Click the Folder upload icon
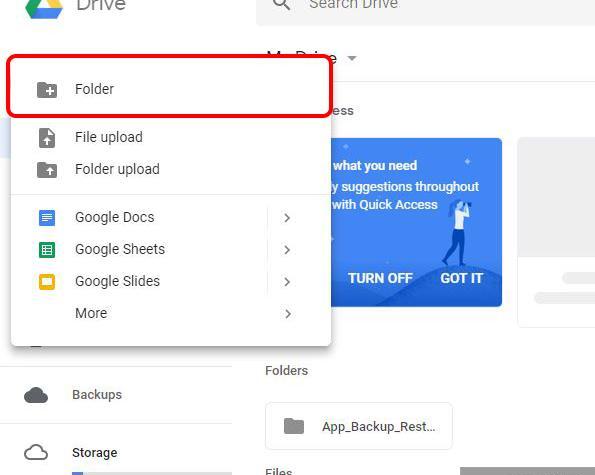Viewport: 595px width, 475px height. 47,170
